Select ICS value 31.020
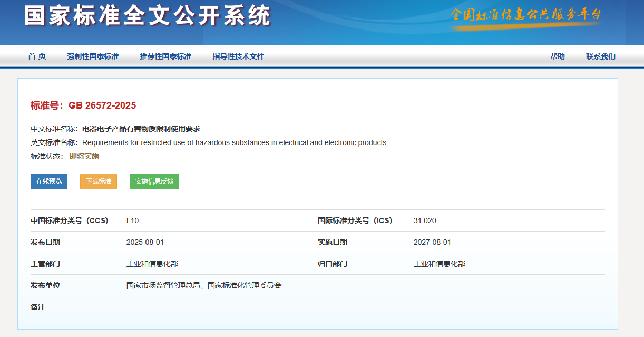The height and width of the screenshot is (337, 644). click(425, 220)
